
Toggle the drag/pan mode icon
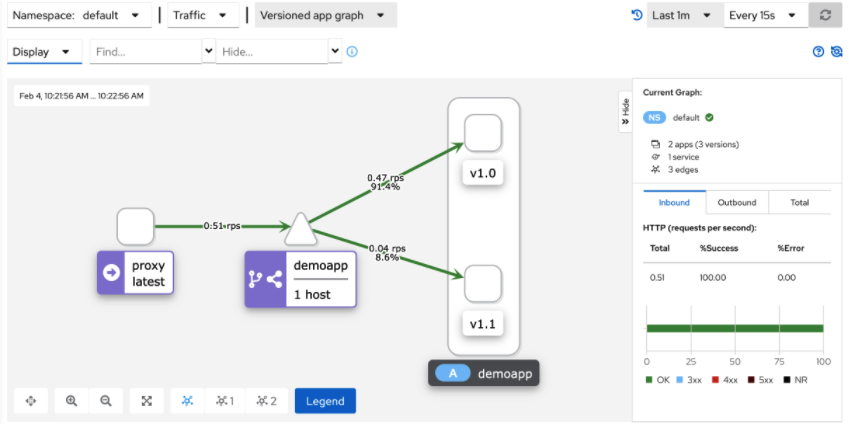(31, 401)
